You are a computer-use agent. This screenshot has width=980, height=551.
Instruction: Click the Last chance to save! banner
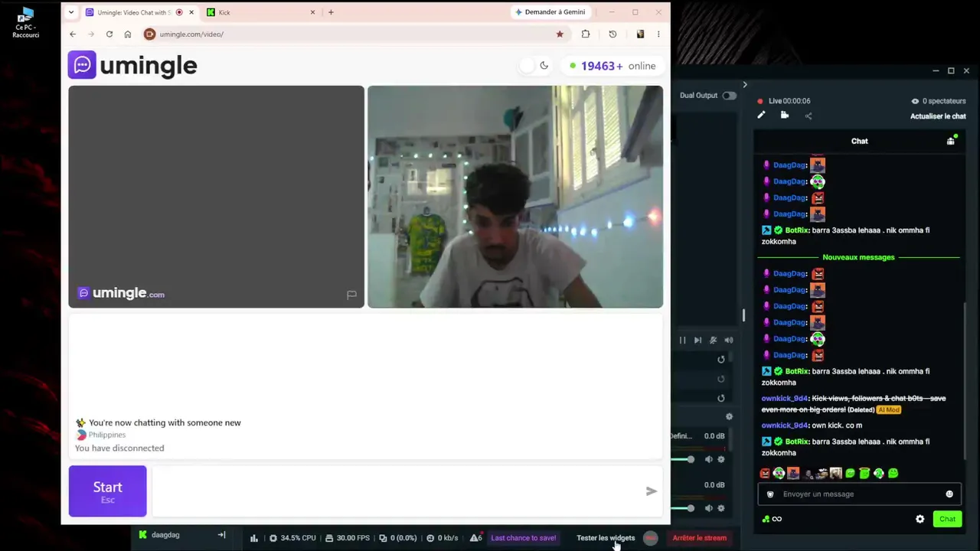[524, 538]
